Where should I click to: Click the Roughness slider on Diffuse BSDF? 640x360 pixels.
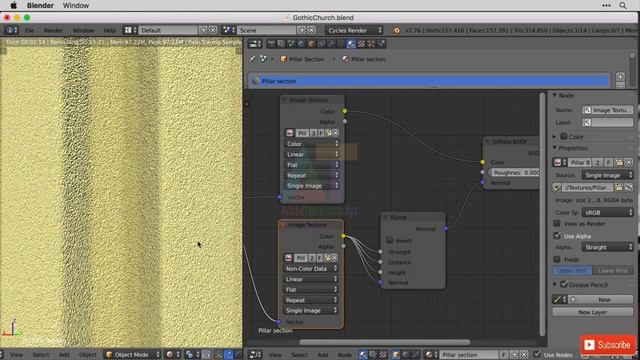514,173
